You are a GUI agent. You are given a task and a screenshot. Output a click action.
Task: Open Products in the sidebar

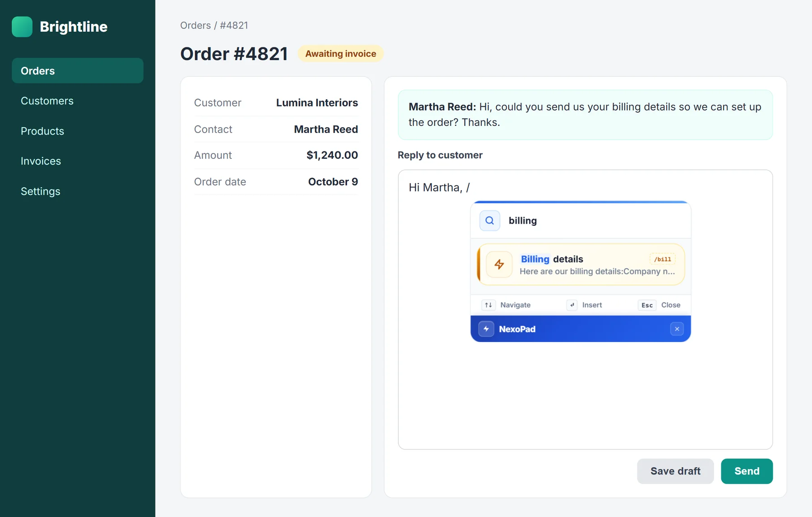78,131
